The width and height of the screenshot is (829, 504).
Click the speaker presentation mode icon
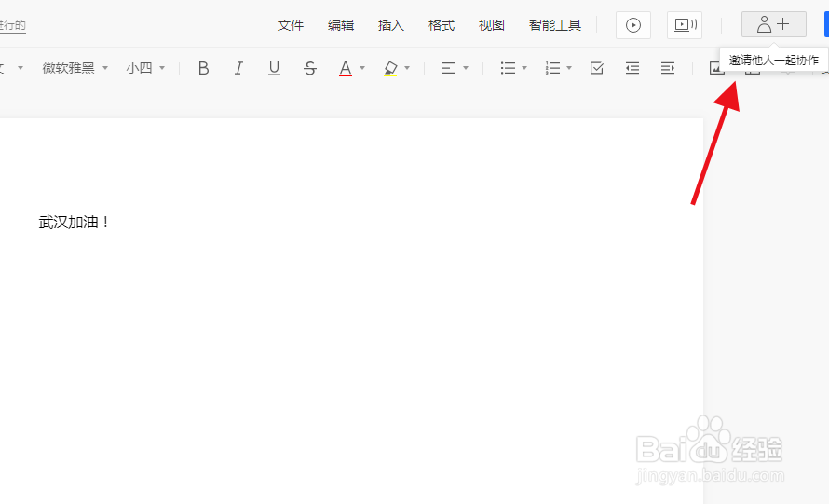tap(685, 25)
